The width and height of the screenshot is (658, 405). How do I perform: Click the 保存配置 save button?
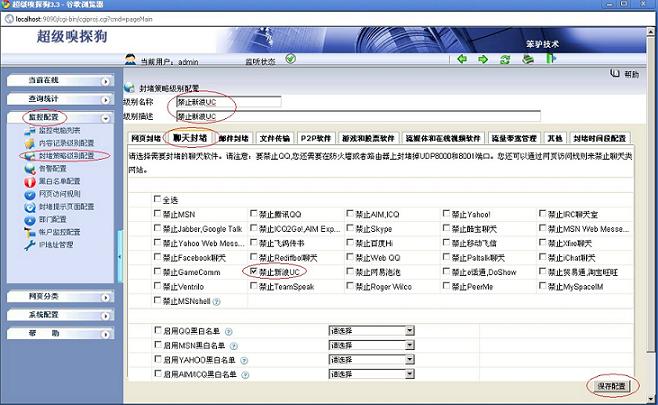pos(609,386)
